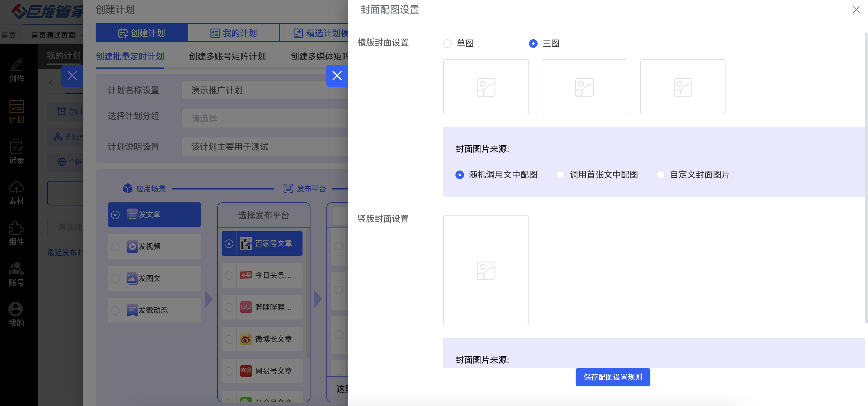
Task: Open the 选择计划分组 dropdown
Action: pyautogui.click(x=265, y=118)
